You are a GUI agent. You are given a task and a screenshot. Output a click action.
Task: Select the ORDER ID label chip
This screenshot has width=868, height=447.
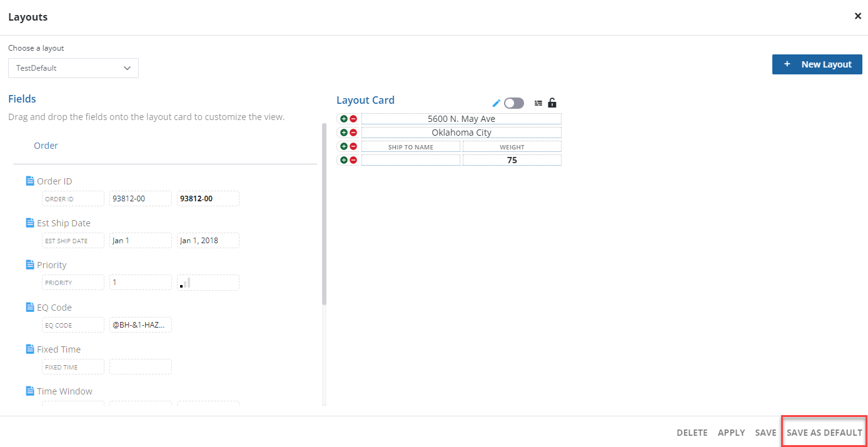point(73,199)
